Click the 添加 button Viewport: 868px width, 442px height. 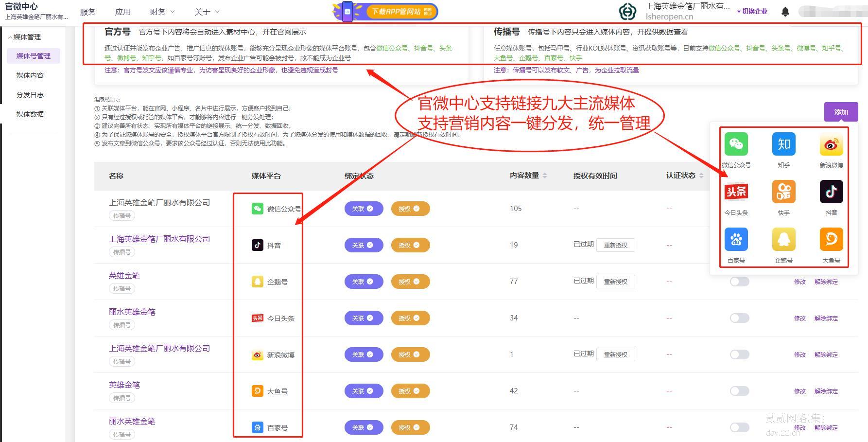click(x=841, y=111)
